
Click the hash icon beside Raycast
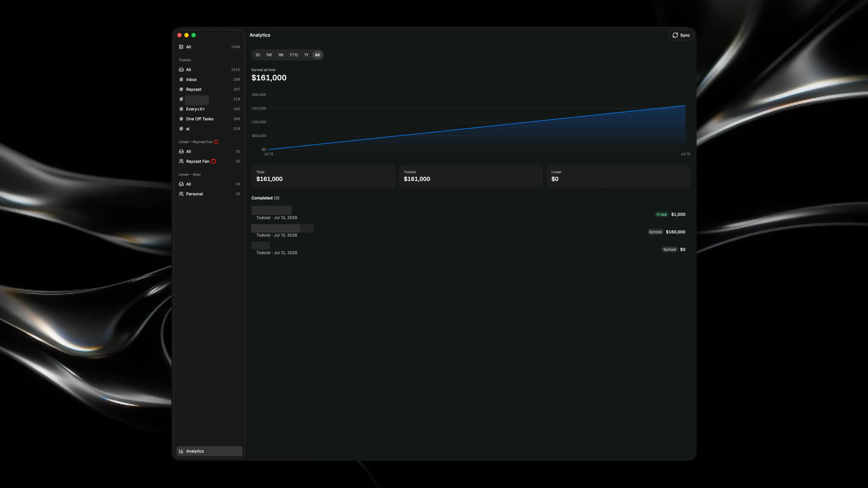(x=181, y=89)
